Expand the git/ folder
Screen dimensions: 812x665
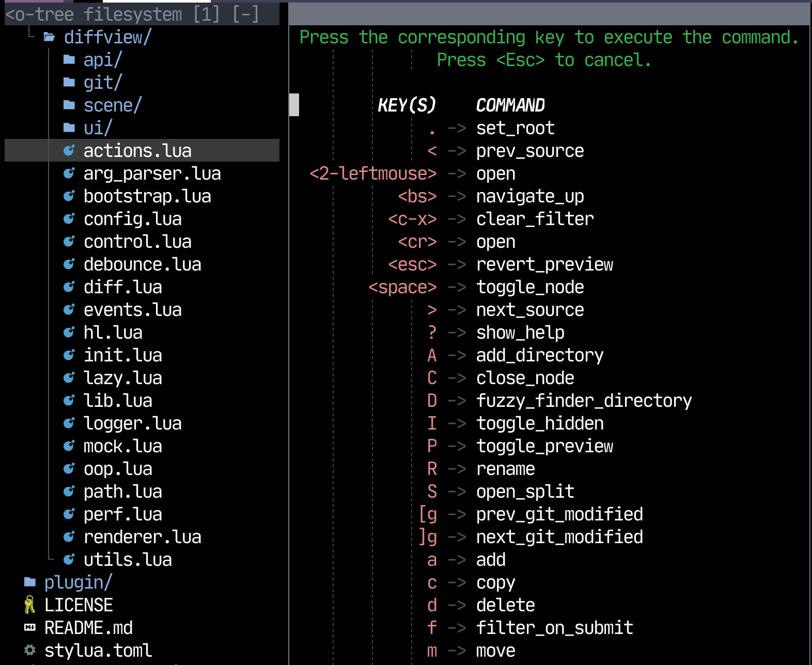pyautogui.click(x=103, y=83)
